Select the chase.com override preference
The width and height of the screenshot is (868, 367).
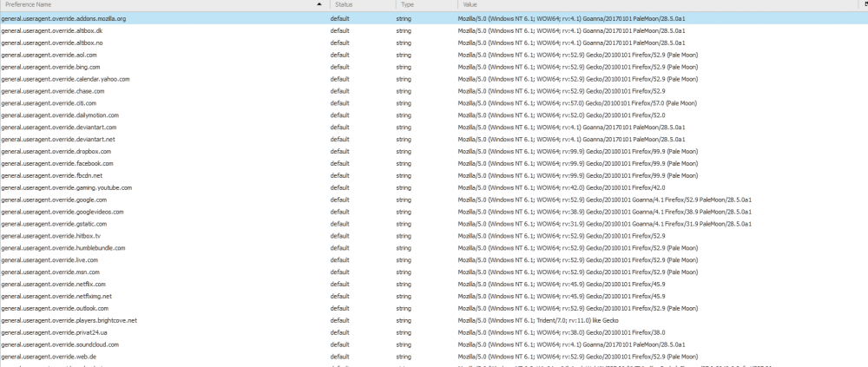click(x=53, y=91)
